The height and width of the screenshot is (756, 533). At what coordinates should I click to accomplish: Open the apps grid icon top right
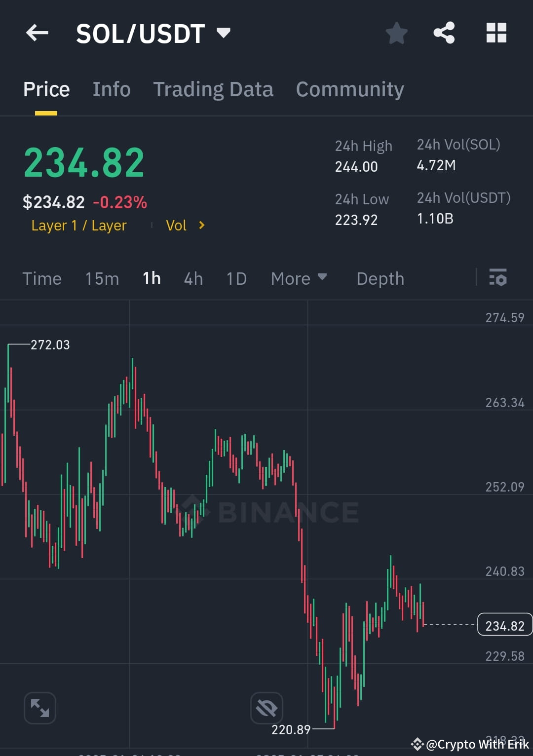[x=496, y=33]
